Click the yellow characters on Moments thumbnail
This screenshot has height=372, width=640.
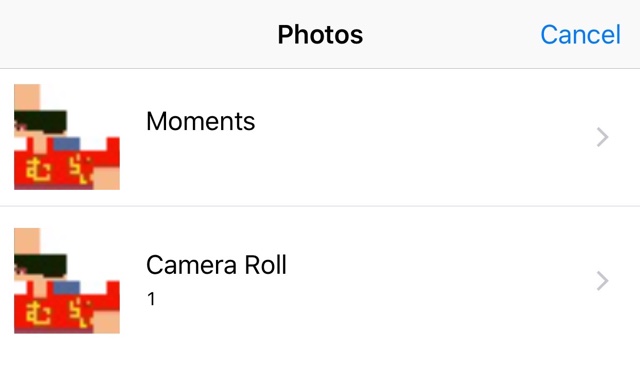(x=57, y=170)
